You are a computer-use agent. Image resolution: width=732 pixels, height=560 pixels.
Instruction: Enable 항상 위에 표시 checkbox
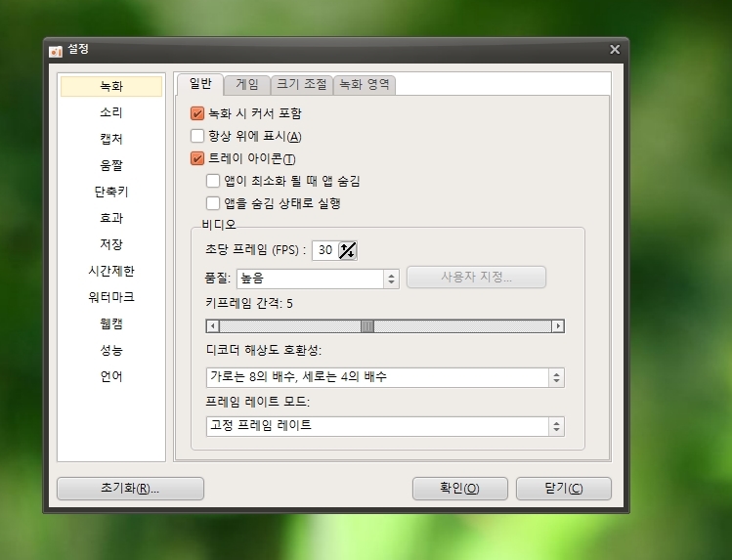click(x=197, y=136)
